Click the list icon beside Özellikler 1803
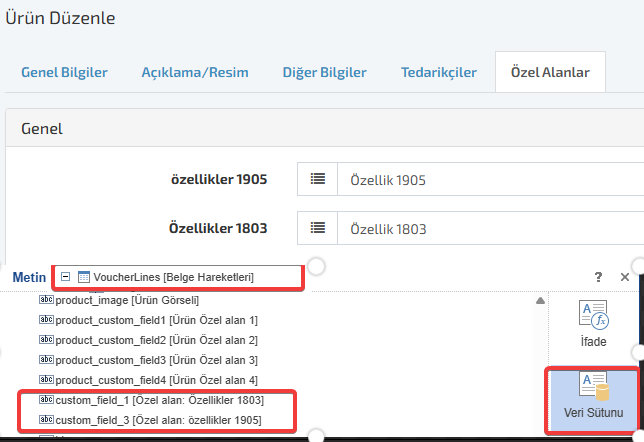The height and width of the screenshot is (442, 644). point(317,229)
